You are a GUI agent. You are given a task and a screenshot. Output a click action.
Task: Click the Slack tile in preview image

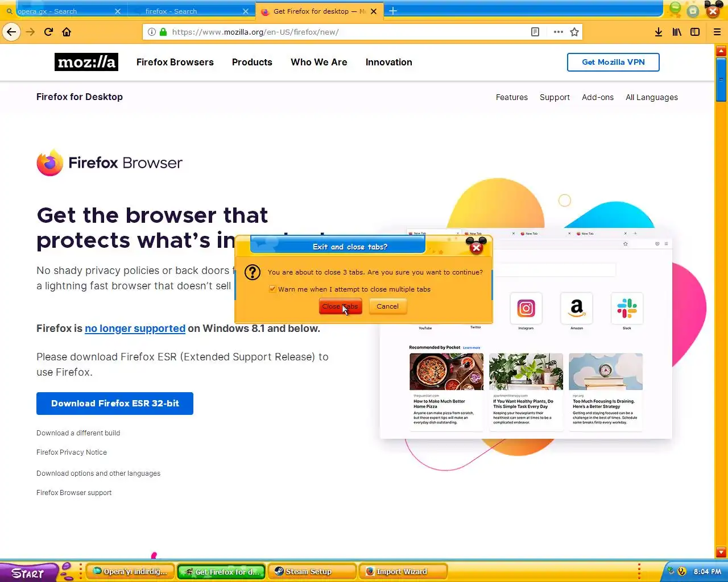tap(627, 309)
